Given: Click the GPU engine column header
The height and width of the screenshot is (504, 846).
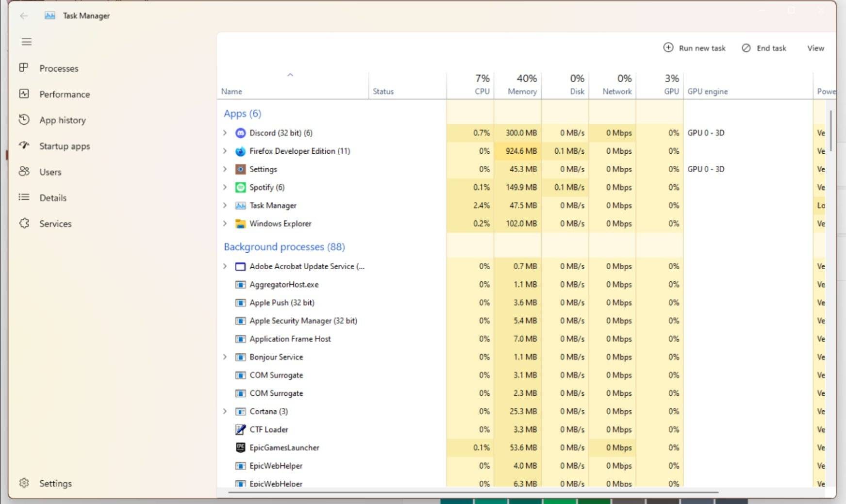Looking at the screenshot, I should click(748, 85).
